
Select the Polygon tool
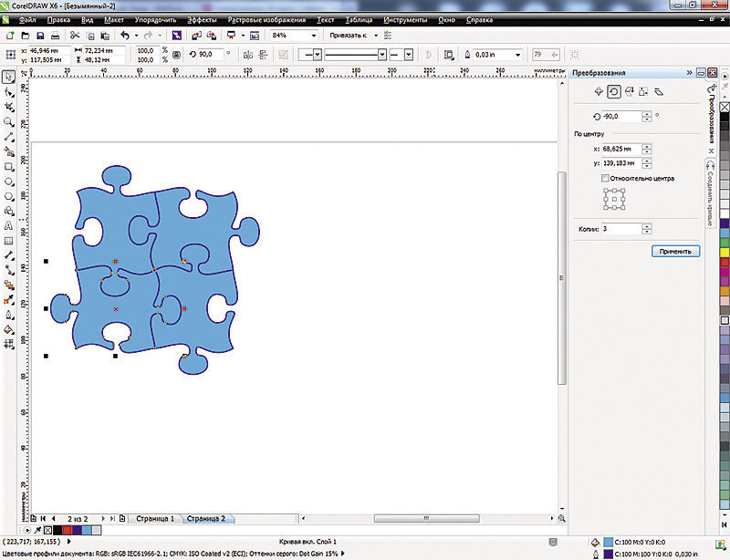click(x=9, y=196)
